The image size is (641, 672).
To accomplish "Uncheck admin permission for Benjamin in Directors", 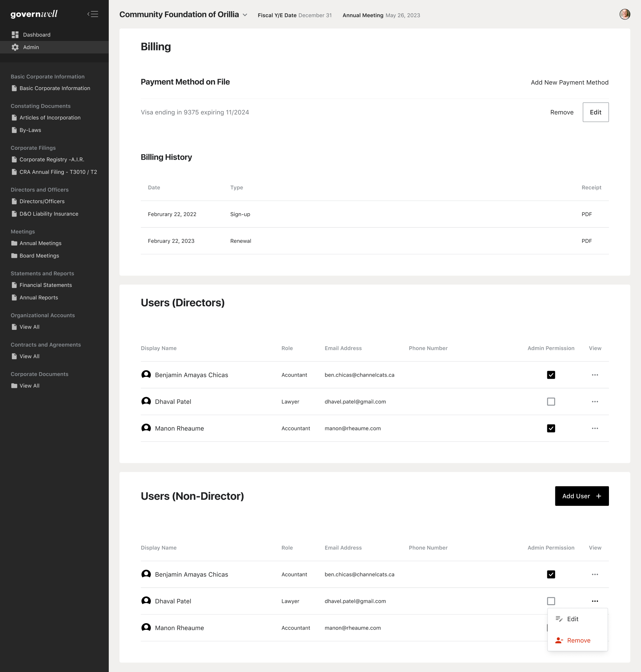I will tap(551, 375).
